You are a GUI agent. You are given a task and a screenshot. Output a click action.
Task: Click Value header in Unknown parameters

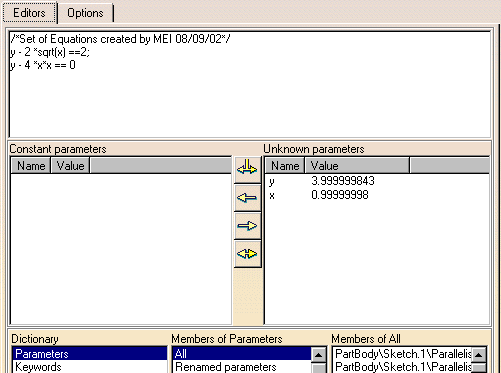tap(357, 166)
